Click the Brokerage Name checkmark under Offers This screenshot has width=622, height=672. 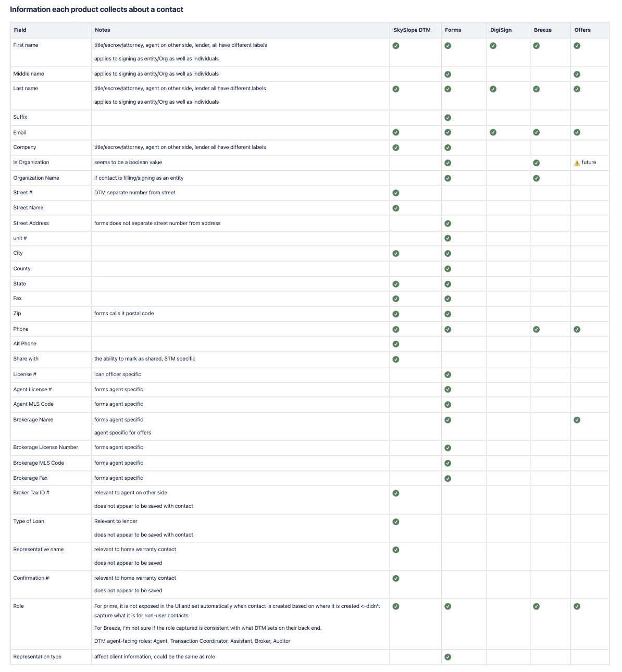click(577, 420)
